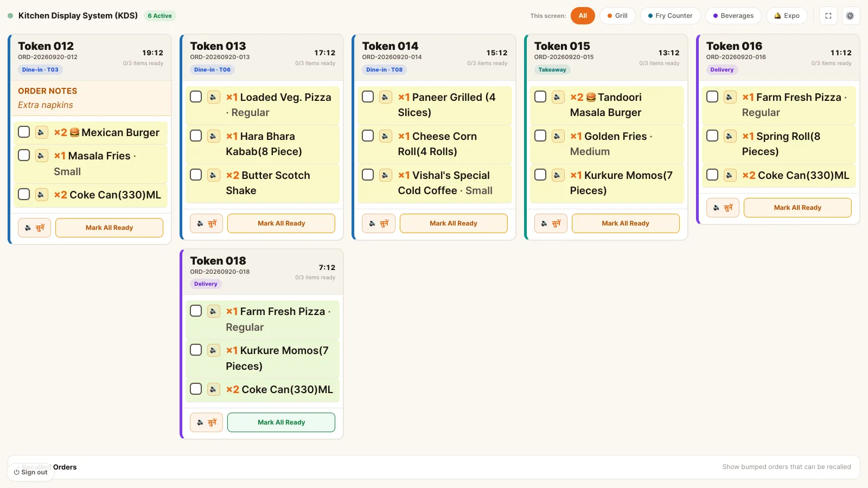The image size is (868, 488).
Task: Play audio for Butter Scotch Shake item
Action: [213, 175]
